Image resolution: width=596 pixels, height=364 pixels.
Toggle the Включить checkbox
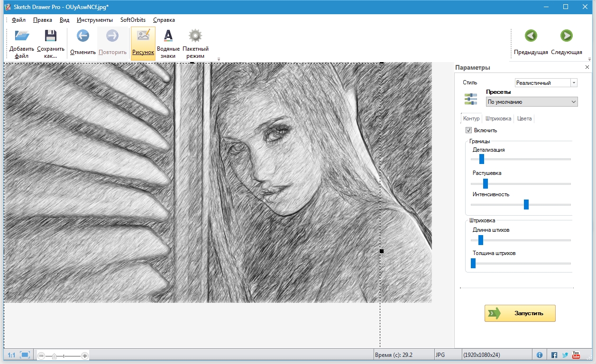point(468,130)
